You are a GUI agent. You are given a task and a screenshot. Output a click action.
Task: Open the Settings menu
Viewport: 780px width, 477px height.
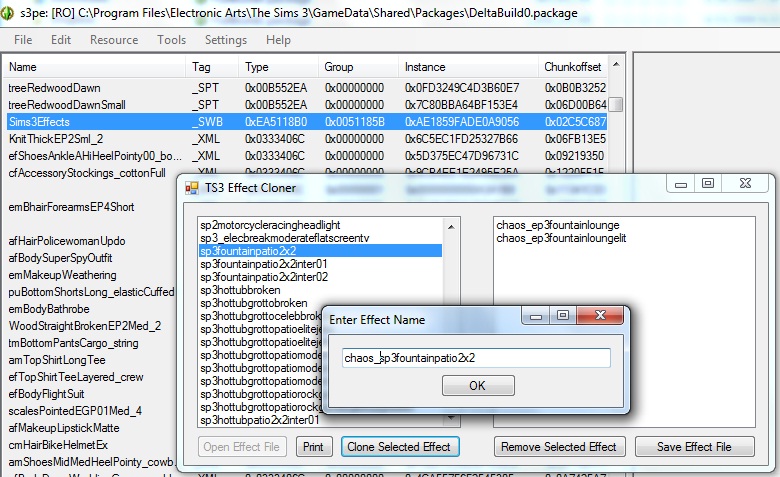click(226, 40)
